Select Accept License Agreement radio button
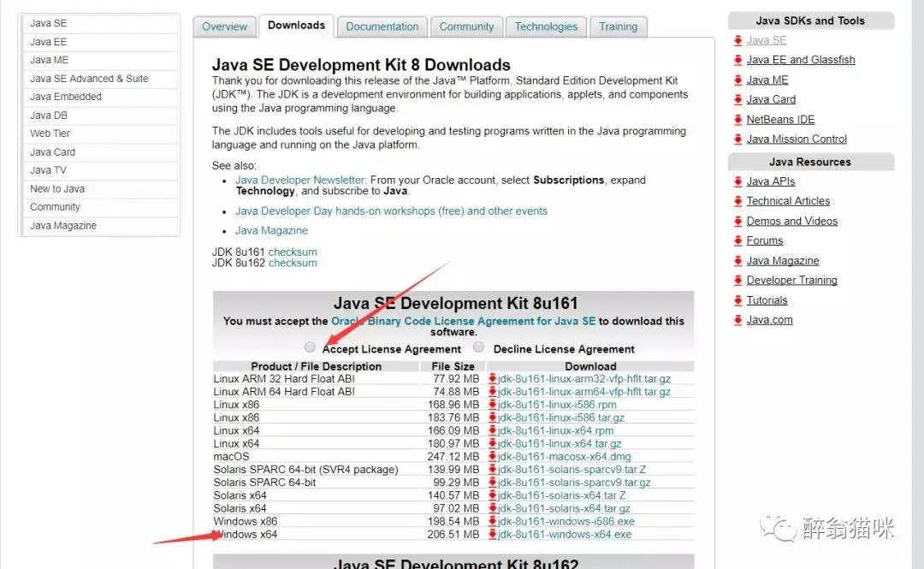Screen dimensions: 924x569 (x=310, y=347)
